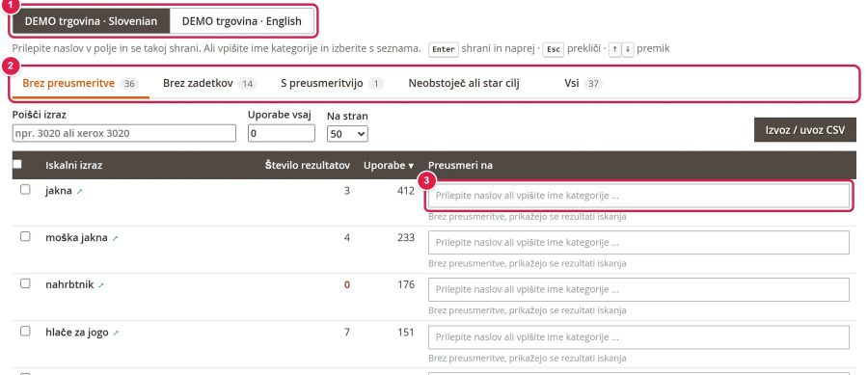Click usage value 151

(x=406, y=332)
